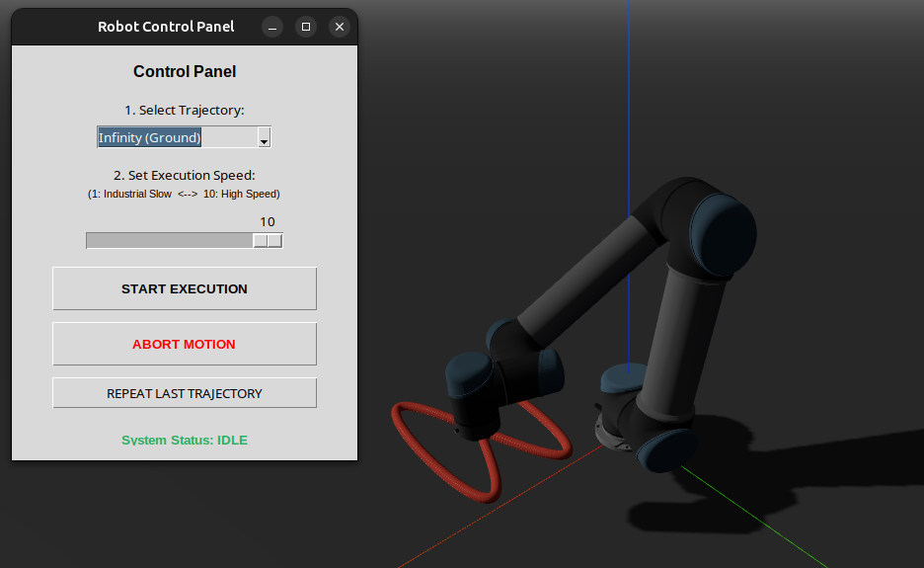924x568 pixels.
Task: Click the System Status: IDLE text
Action: tap(185, 440)
